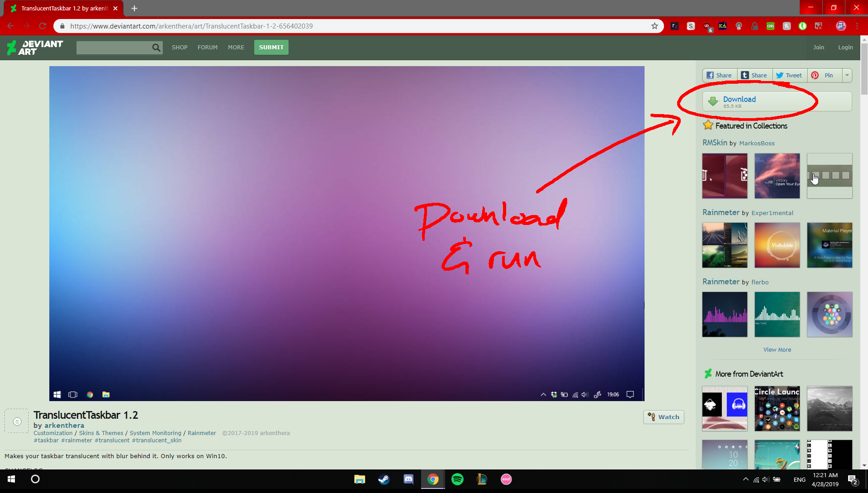Open Steam from the taskbar
The image size is (868, 493).
(384, 479)
